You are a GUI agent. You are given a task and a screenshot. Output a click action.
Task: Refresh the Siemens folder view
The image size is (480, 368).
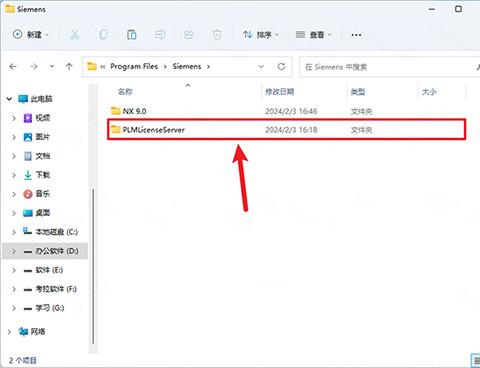[x=281, y=67]
